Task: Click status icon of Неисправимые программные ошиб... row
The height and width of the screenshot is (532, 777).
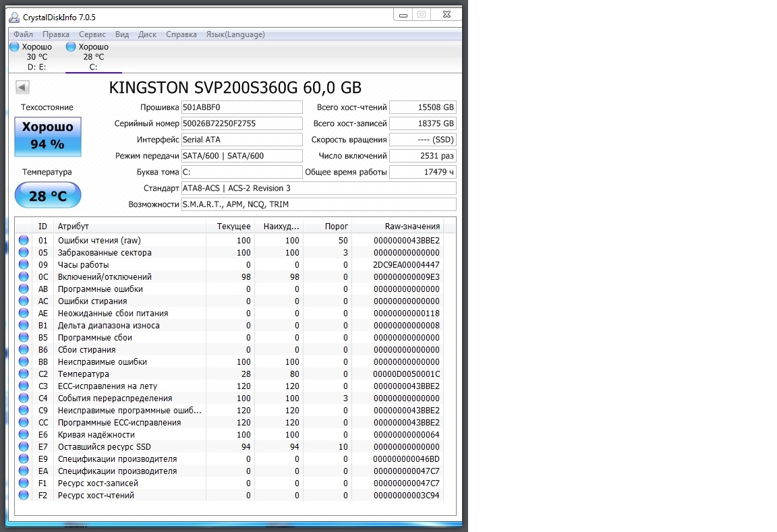Action: tap(24, 410)
